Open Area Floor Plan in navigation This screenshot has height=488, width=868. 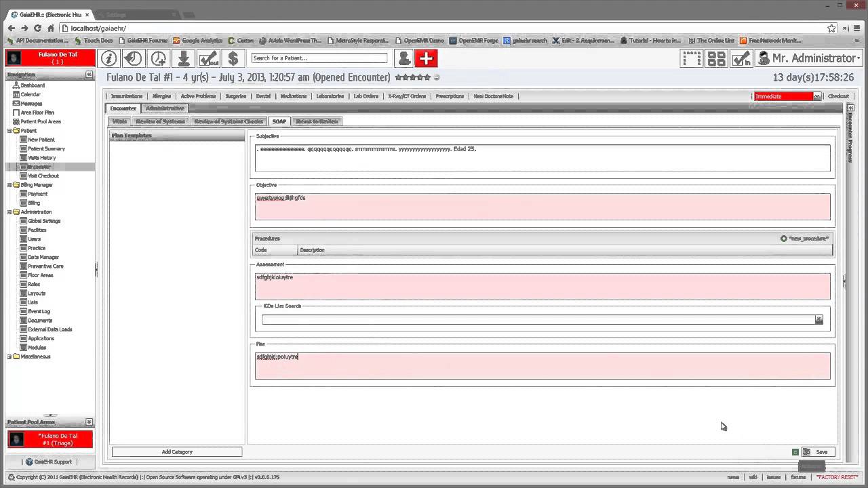click(x=37, y=113)
